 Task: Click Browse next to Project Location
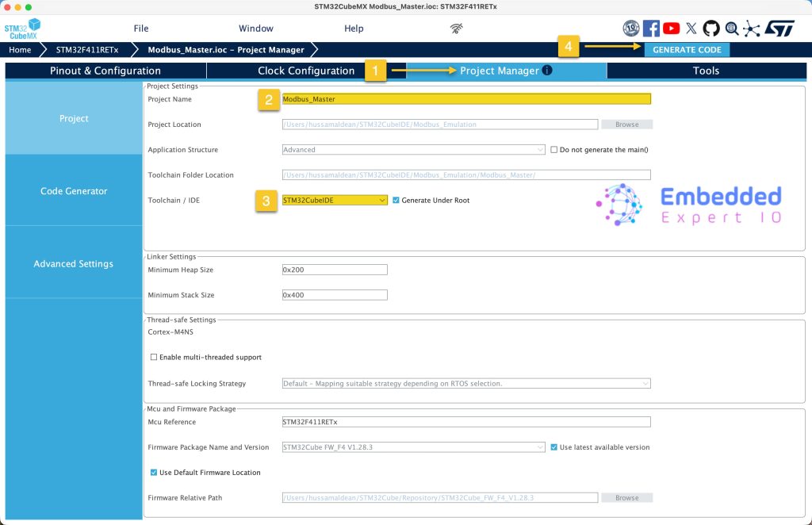(x=626, y=125)
